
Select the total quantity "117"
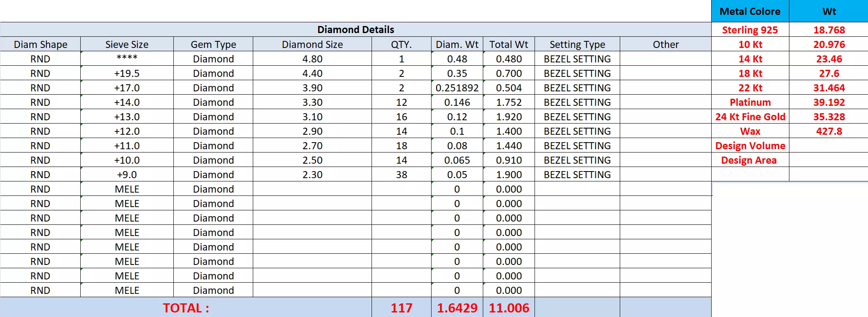401,308
